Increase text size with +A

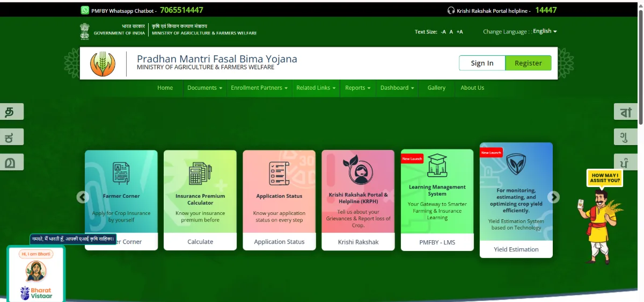459,32
